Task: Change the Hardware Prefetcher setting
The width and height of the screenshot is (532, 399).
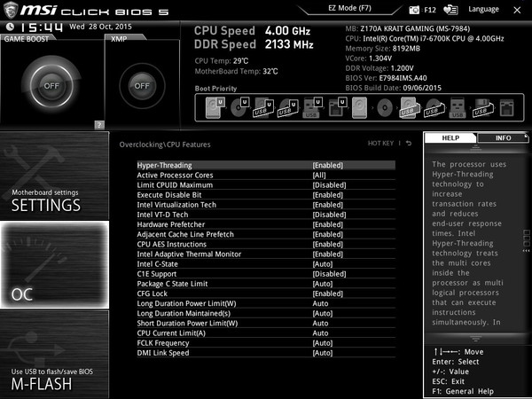Action: 266,224
